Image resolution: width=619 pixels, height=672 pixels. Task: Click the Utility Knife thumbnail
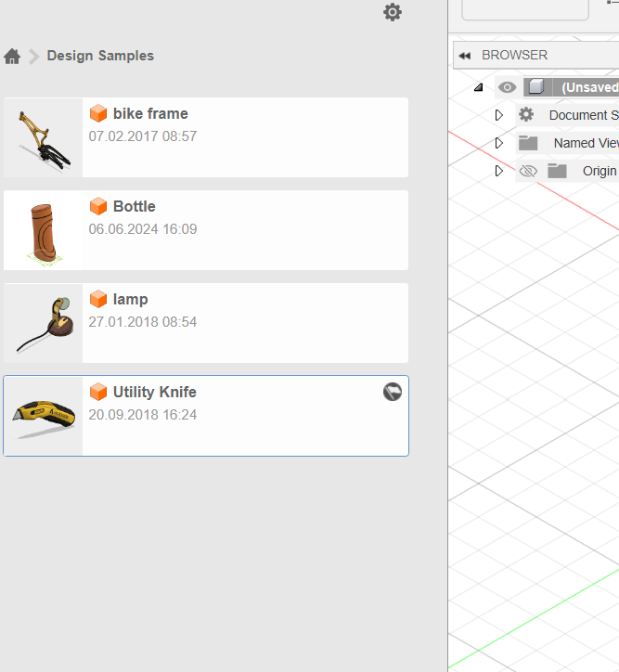point(44,416)
